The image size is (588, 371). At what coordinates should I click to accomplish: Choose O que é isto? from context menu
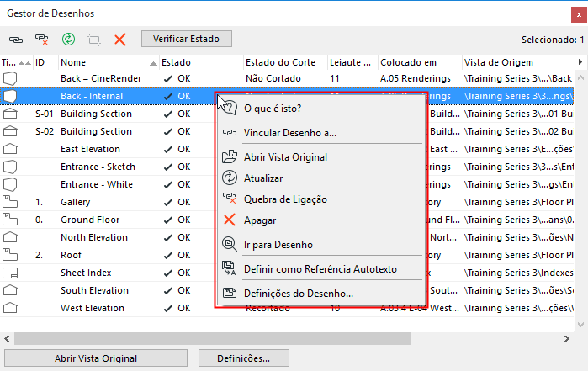pyautogui.click(x=273, y=109)
